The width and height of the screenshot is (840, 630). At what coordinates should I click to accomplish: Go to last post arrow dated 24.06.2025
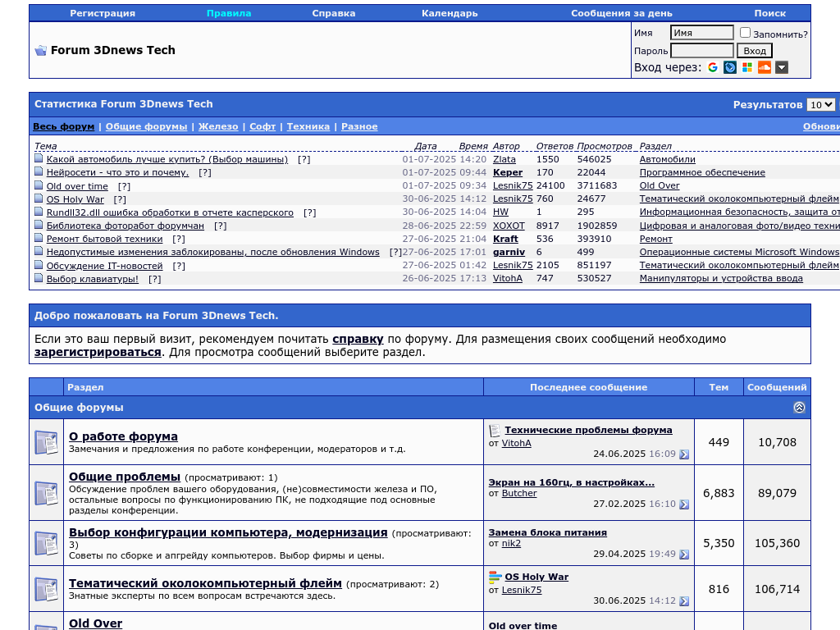684,454
